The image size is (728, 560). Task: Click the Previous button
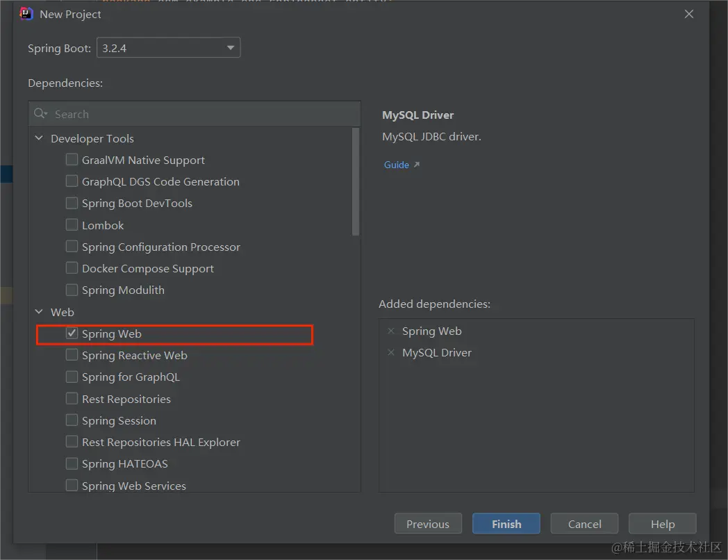(x=428, y=524)
